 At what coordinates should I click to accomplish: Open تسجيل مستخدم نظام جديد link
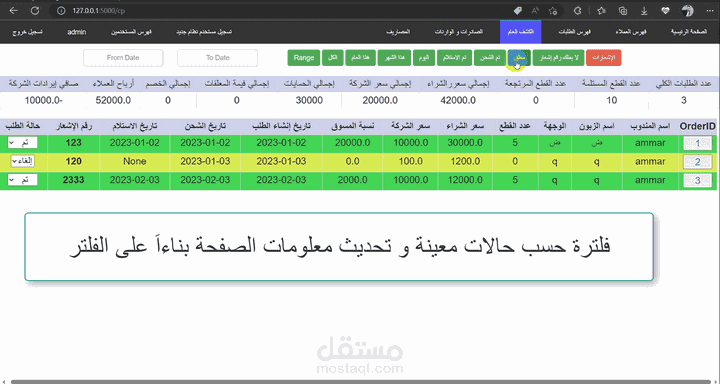[x=204, y=32]
